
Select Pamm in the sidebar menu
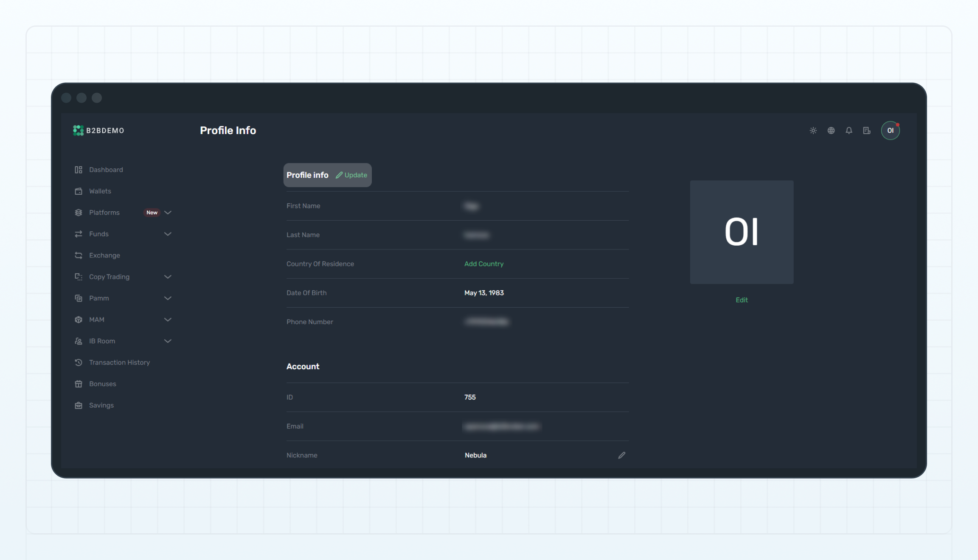(x=99, y=298)
